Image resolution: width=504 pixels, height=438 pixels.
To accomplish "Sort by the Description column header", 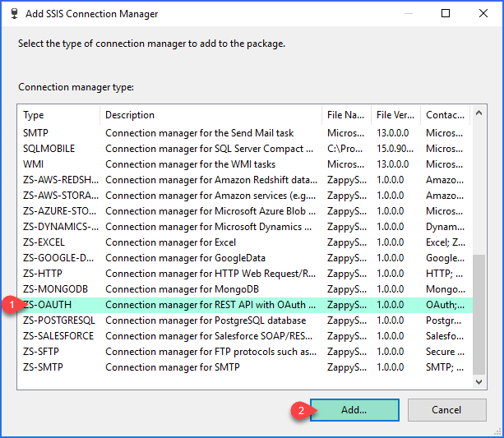I will (210, 115).
